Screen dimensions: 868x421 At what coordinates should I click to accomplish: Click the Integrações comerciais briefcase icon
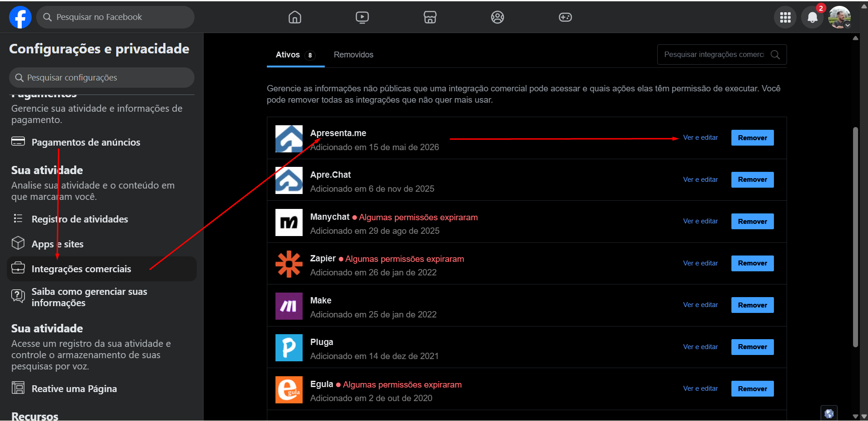click(x=18, y=268)
